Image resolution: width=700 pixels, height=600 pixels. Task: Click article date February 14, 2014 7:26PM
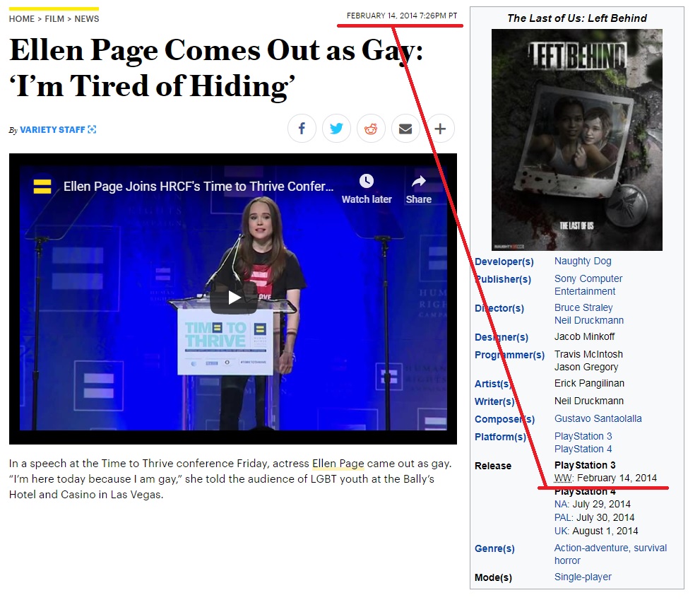[x=402, y=16]
